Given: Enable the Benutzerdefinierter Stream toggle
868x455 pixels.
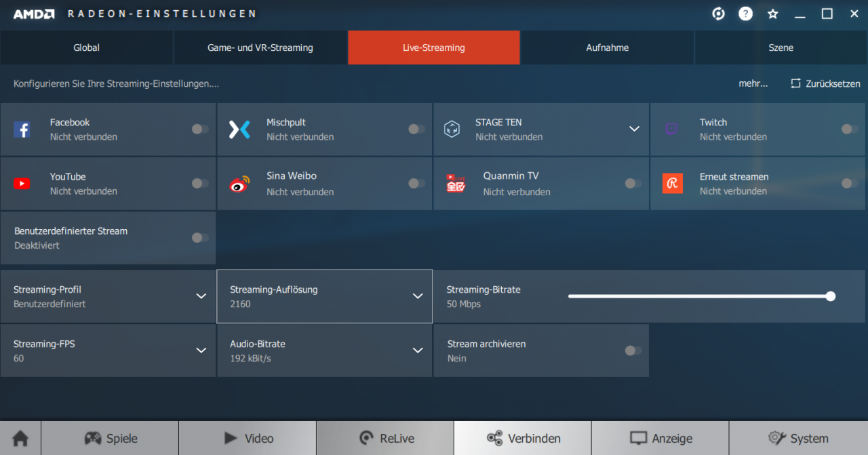Looking at the screenshot, I should pyautogui.click(x=200, y=237).
